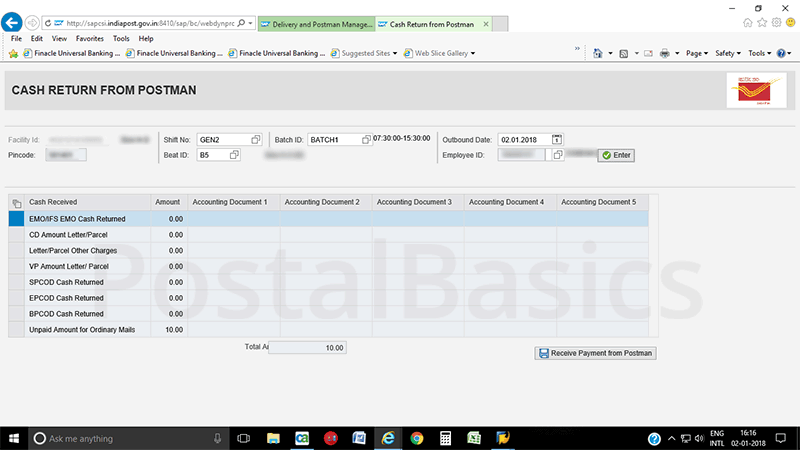The image size is (800, 450).
Task: Click the browser back arrow button
Action: tap(13, 22)
